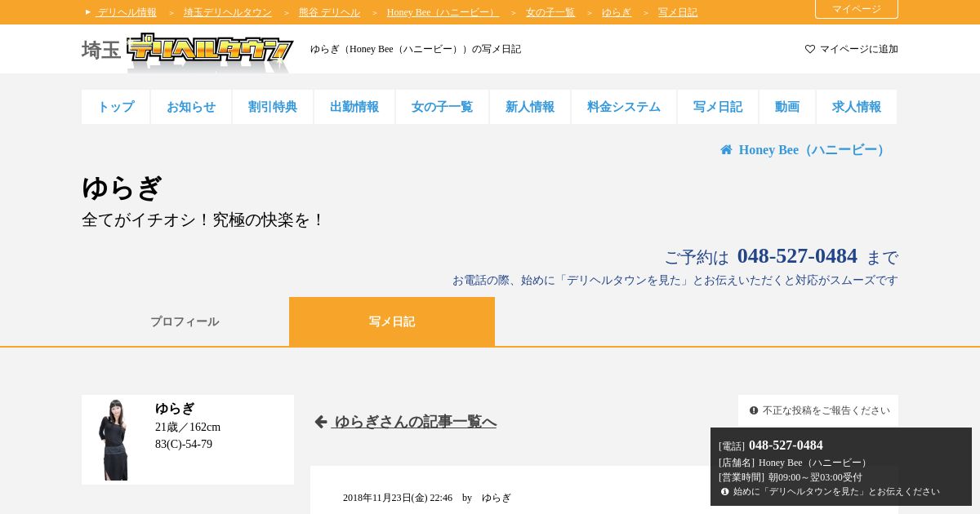Click Honey Bee（ハニービー） shop link
This screenshot has width=980, height=514.
point(813,150)
